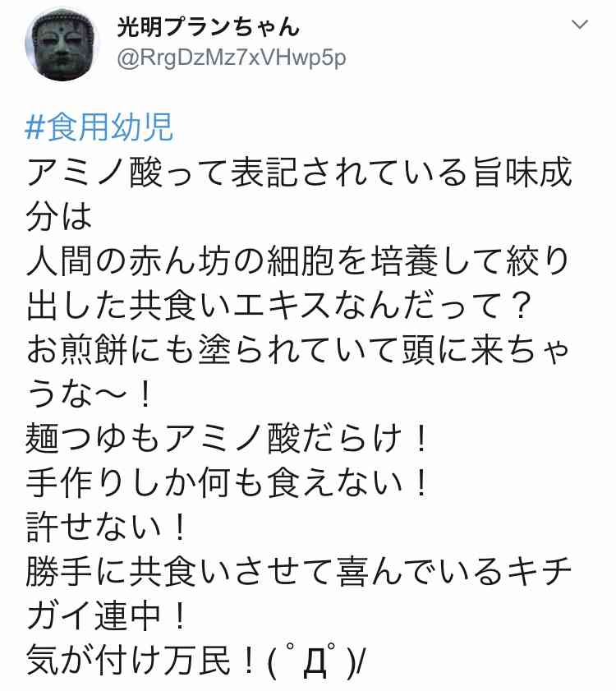Click the line 許せない！
The width and height of the screenshot is (616, 691).
pos(106,528)
